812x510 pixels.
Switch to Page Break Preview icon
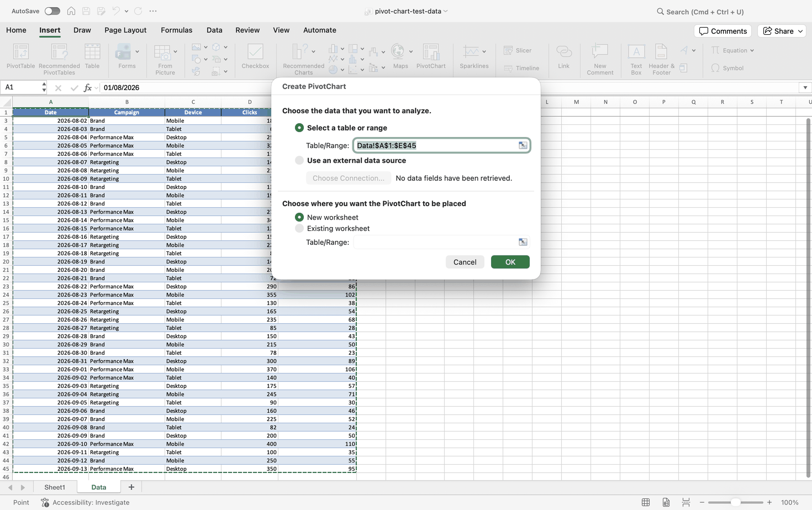pyautogui.click(x=686, y=502)
